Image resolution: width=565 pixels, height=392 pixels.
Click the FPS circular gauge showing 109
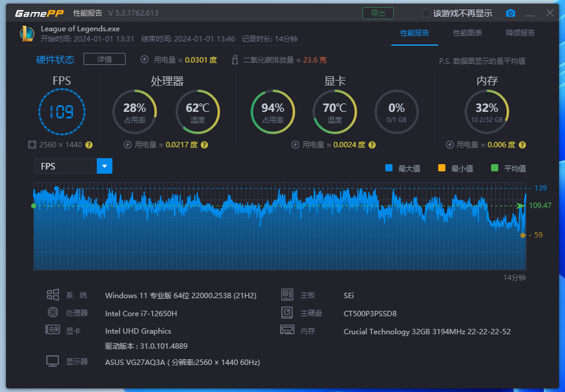click(x=62, y=112)
